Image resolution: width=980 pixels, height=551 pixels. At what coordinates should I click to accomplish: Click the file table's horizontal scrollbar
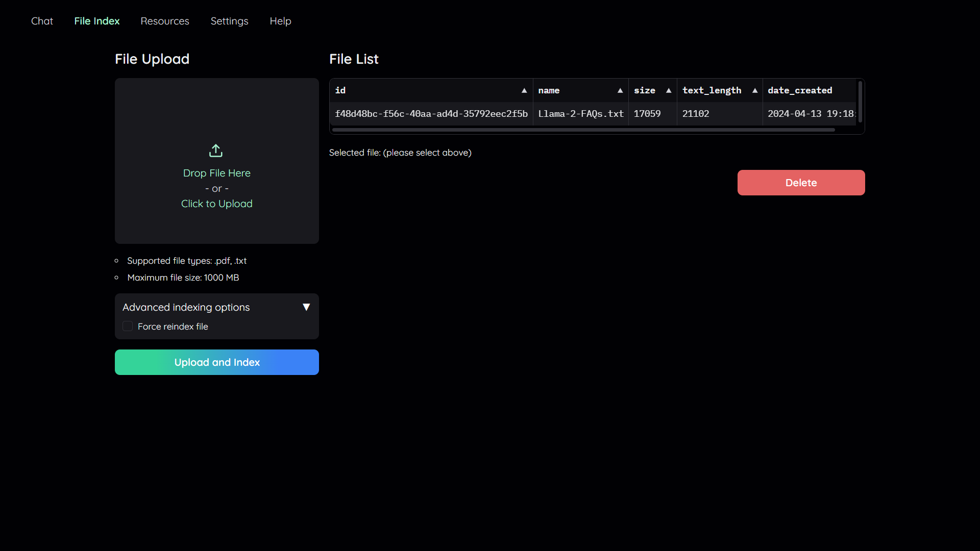pos(583,130)
